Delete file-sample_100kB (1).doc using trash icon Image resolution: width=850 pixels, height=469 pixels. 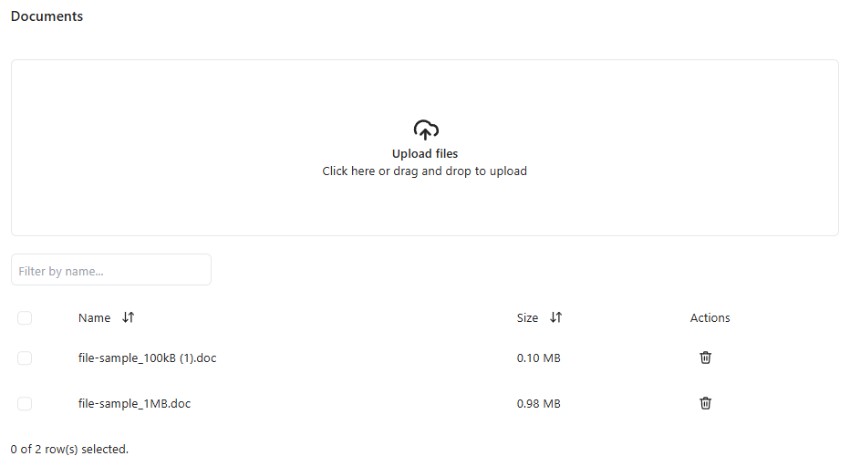point(705,358)
